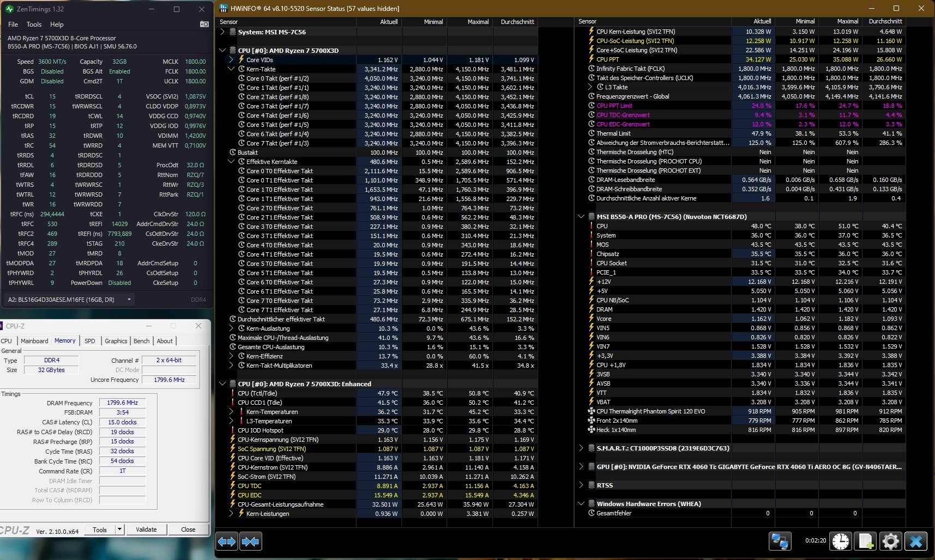Click the clock icon beside DRAM-Lesebandbreite
Screen dimensions: 935x560
591,180
